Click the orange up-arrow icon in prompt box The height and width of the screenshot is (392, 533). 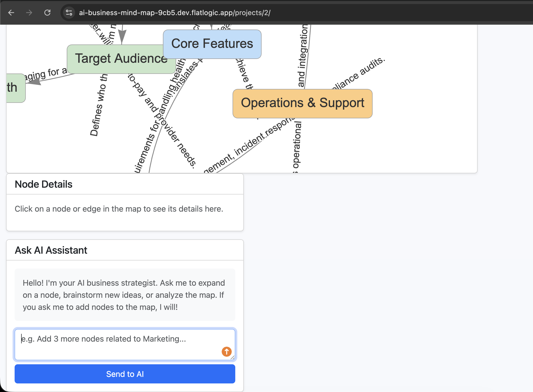pyautogui.click(x=226, y=351)
